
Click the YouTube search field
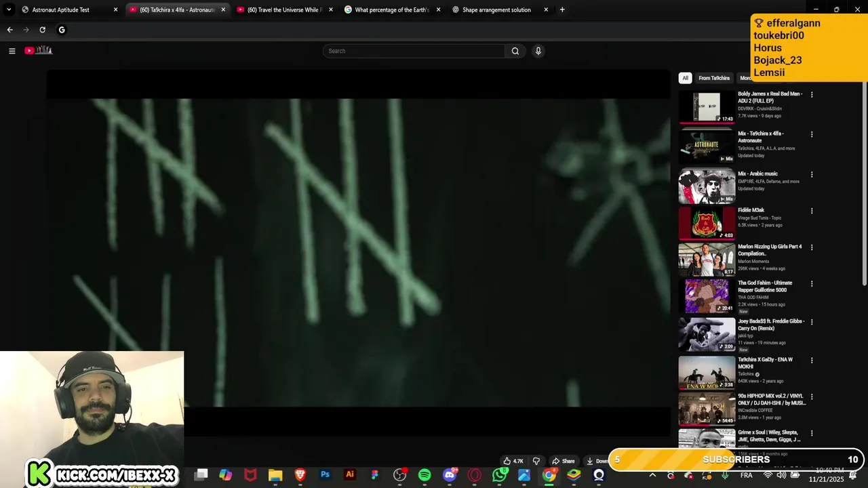point(414,51)
